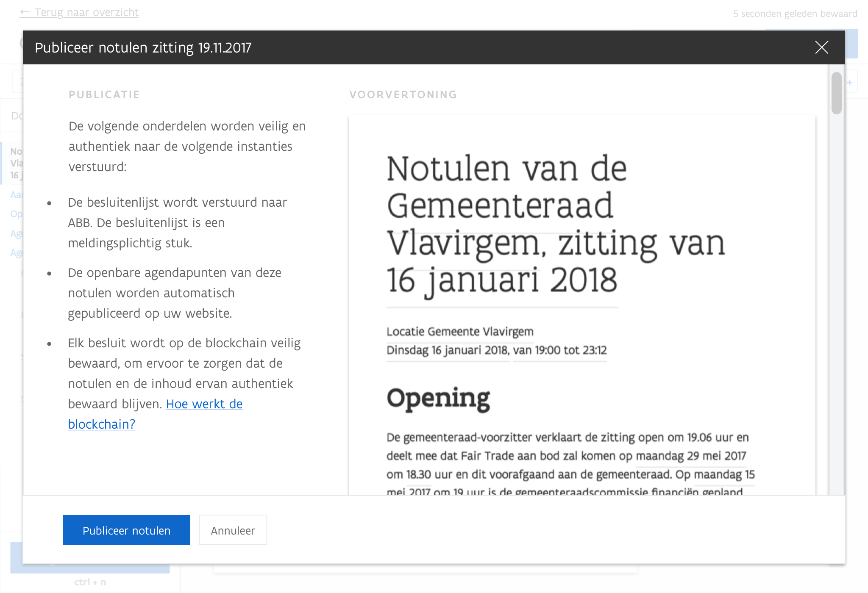This screenshot has width=868, height=593.
Task: Click the back arrow before 'Terug naar overzicht'
Action: [x=25, y=12]
